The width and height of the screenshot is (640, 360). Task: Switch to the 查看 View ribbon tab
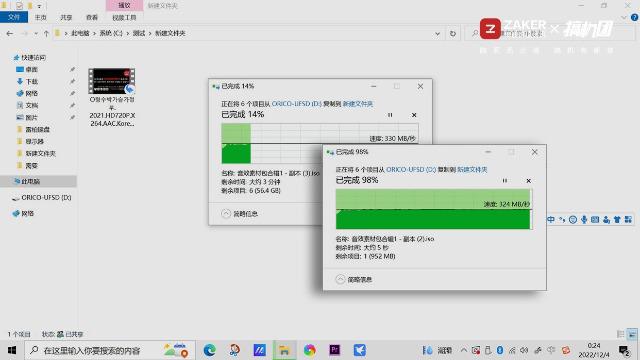pos(92,18)
